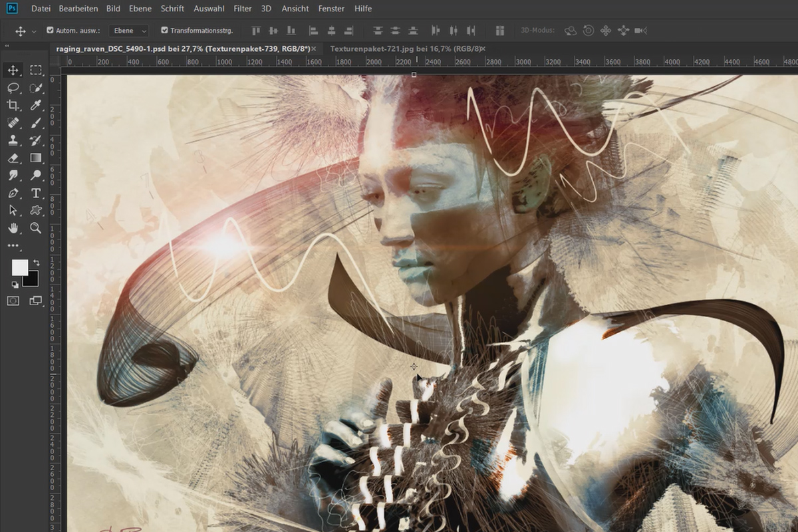The width and height of the screenshot is (798, 532).
Task: Open the Filter menu
Action: coord(243,9)
